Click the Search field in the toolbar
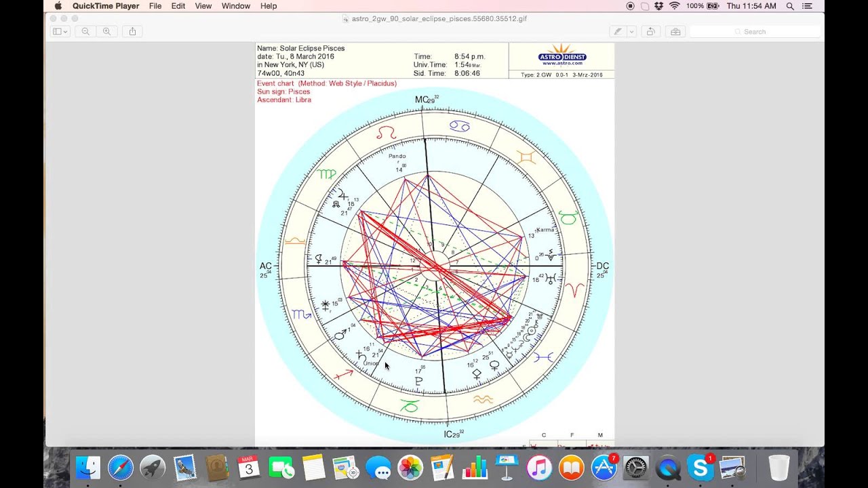868x488 pixels. click(755, 31)
